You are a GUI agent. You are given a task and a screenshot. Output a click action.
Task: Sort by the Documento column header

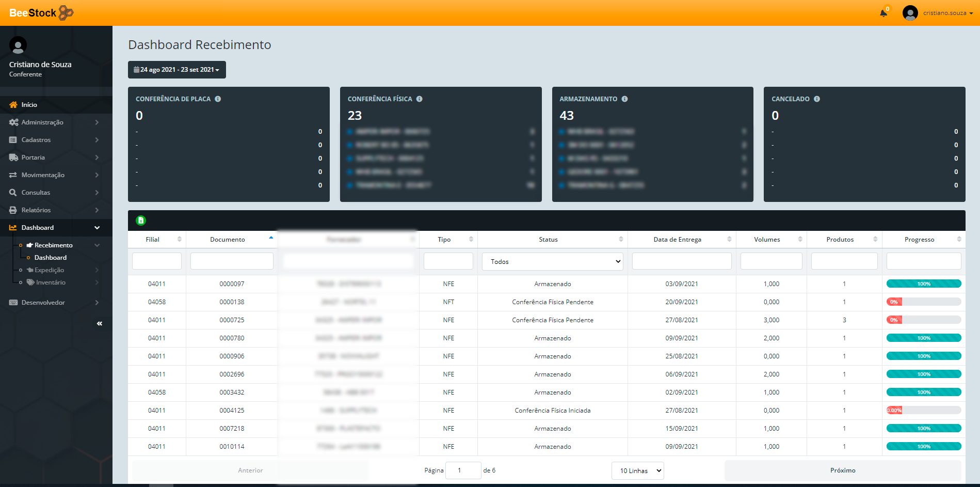tap(232, 239)
